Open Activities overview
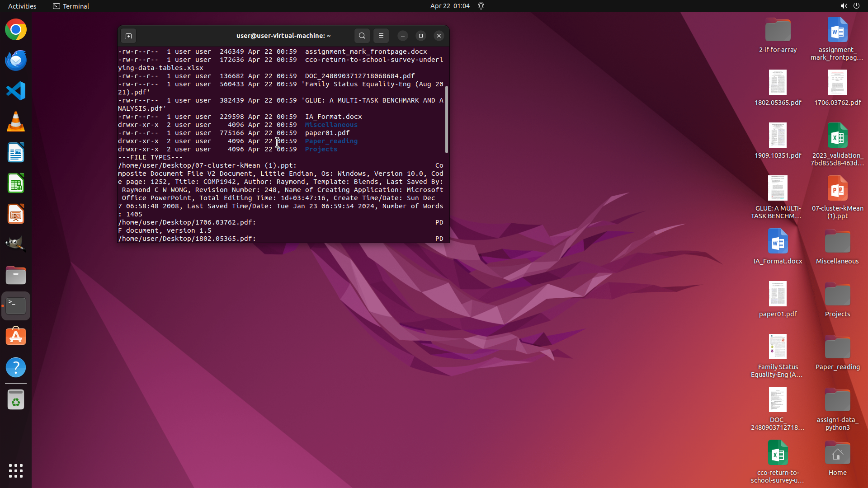The image size is (868, 488). point(22,6)
